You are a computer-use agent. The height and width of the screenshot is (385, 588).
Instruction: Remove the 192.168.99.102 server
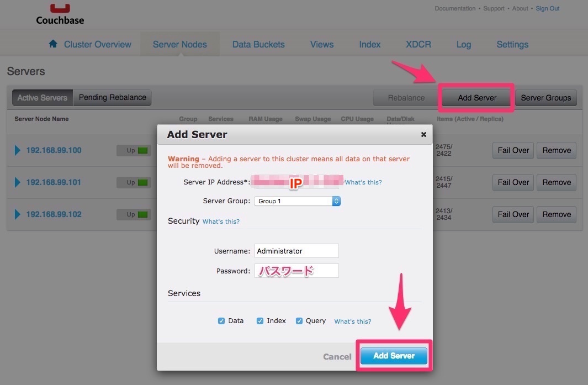(x=556, y=214)
